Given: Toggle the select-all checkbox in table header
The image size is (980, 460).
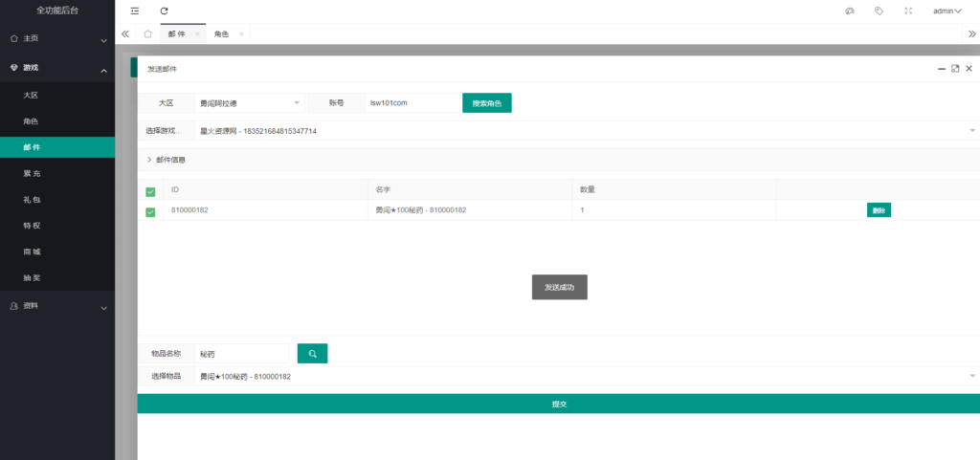Looking at the screenshot, I should tap(150, 191).
